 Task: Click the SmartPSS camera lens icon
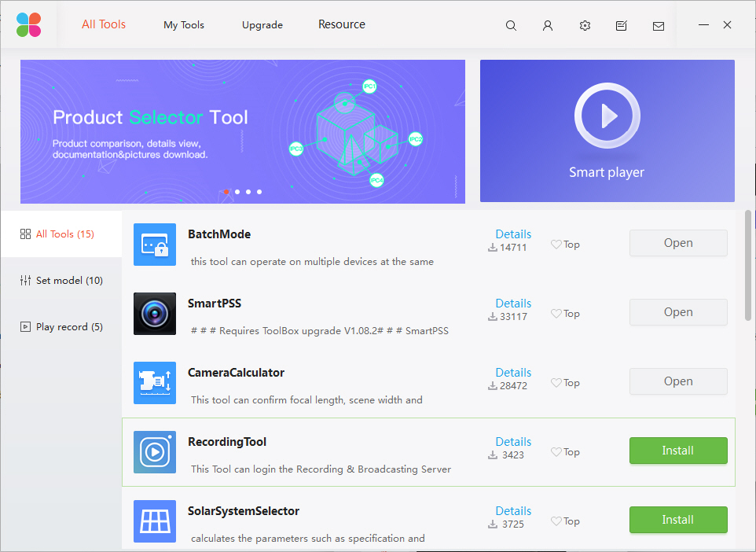(x=155, y=314)
